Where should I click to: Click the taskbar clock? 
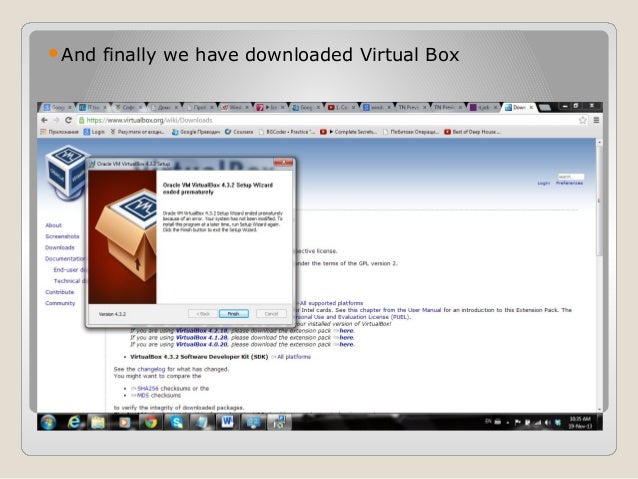click(x=580, y=422)
